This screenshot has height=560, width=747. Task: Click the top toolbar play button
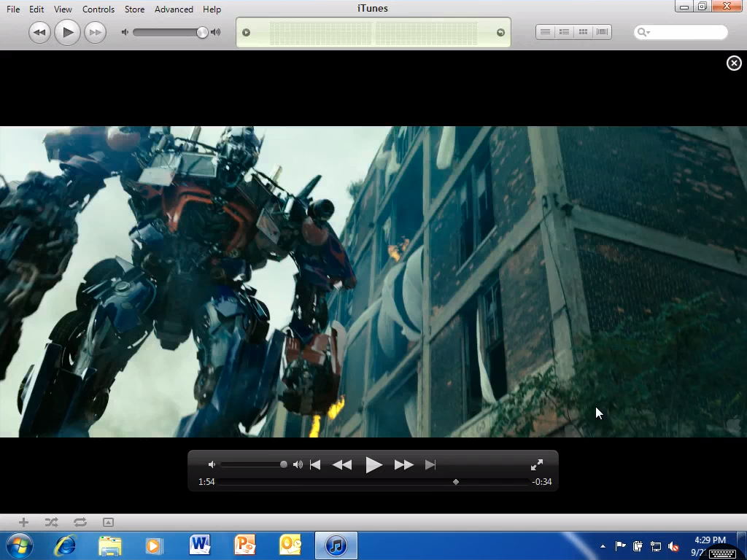67,32
